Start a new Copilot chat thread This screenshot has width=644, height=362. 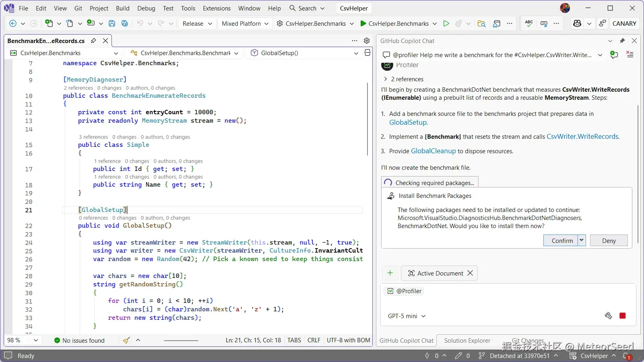point(614,55)
